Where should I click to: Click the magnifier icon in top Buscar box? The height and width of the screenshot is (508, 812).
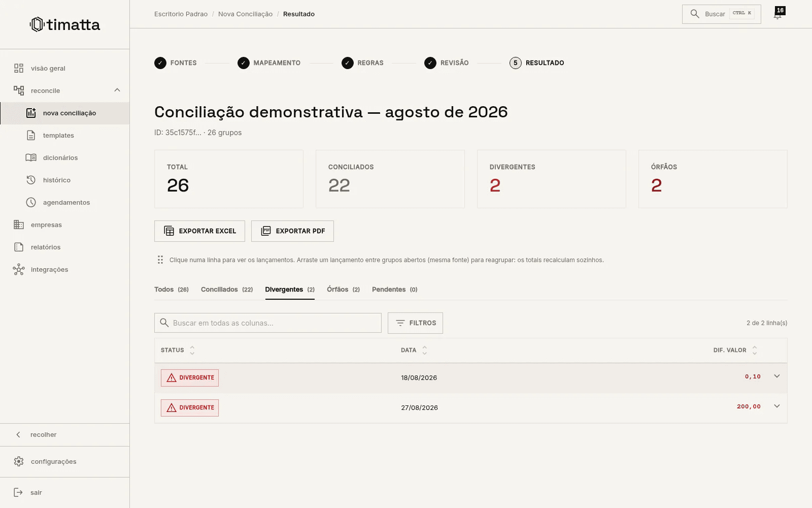click(x=695, y=14)
